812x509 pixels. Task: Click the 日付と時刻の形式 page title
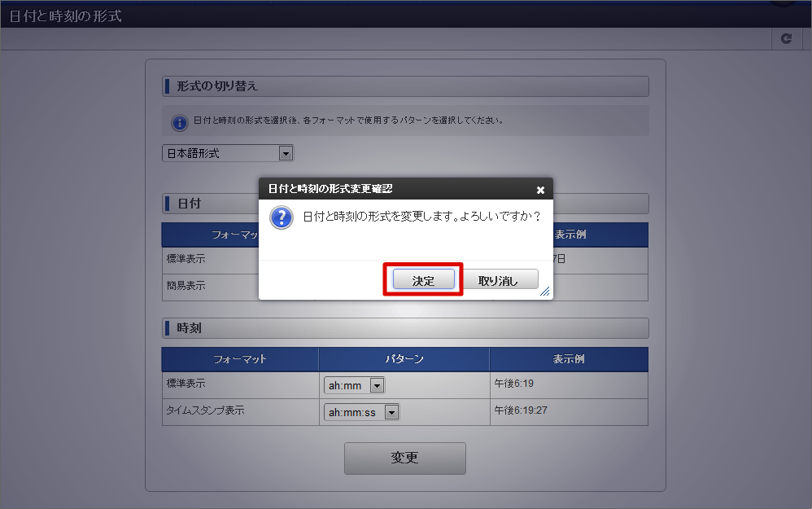65,16
